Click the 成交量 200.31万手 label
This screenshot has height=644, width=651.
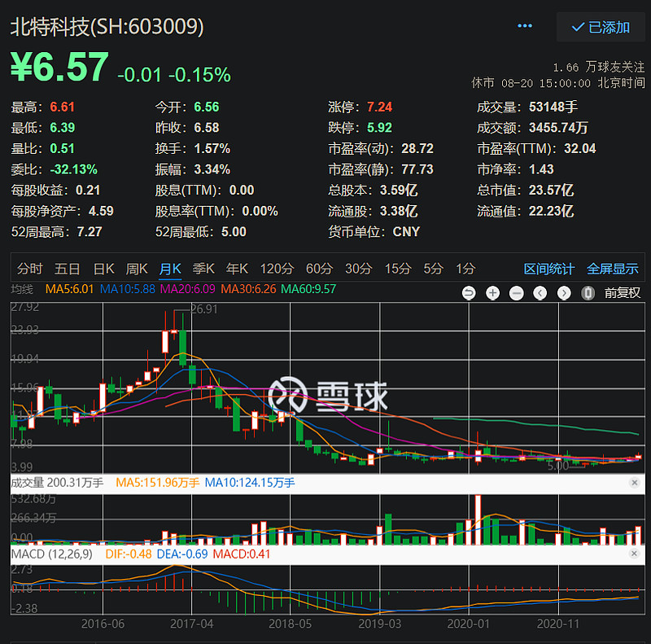[x=57, y=483]
